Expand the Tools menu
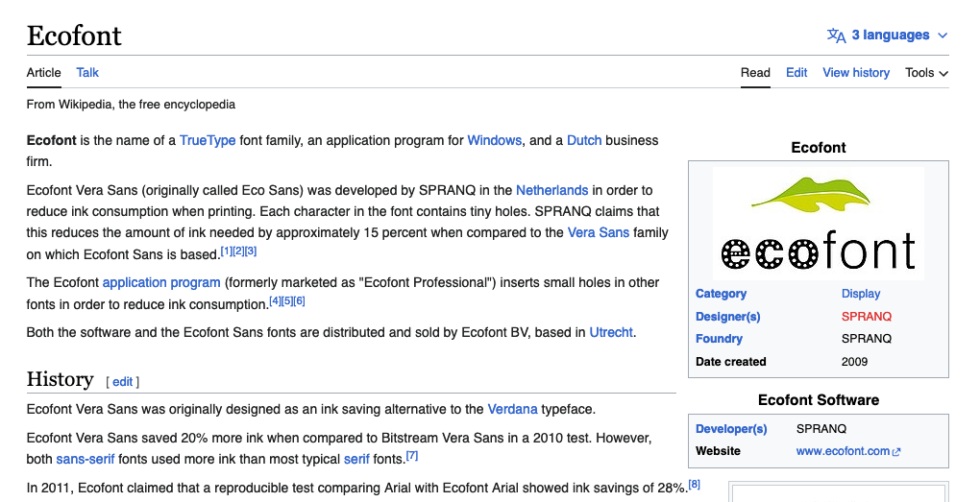Screen dimensions: 980x502 927,73
